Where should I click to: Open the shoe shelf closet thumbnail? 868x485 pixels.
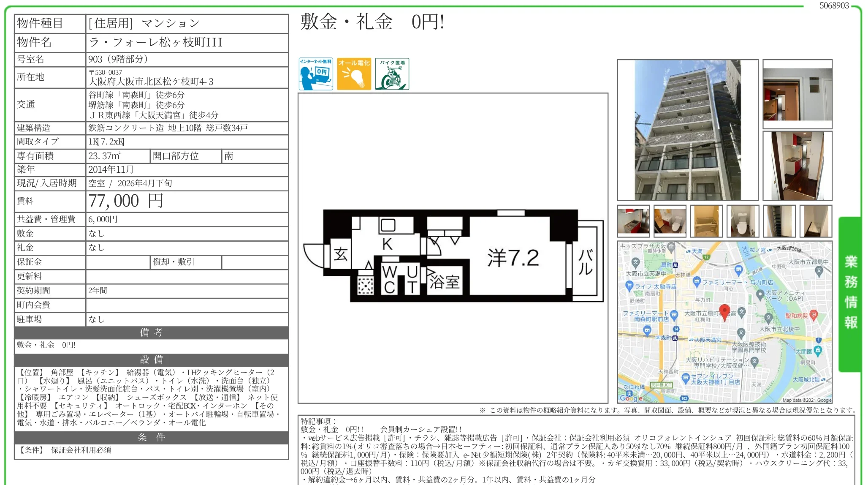(779, 221)
